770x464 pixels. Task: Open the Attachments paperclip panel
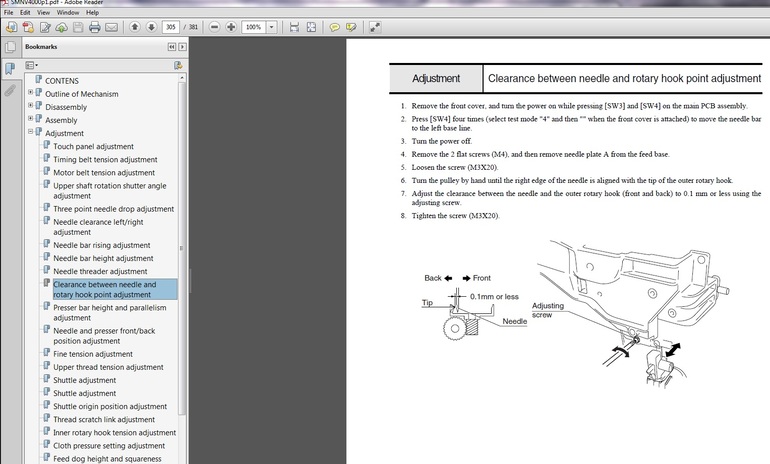[10, 91]
